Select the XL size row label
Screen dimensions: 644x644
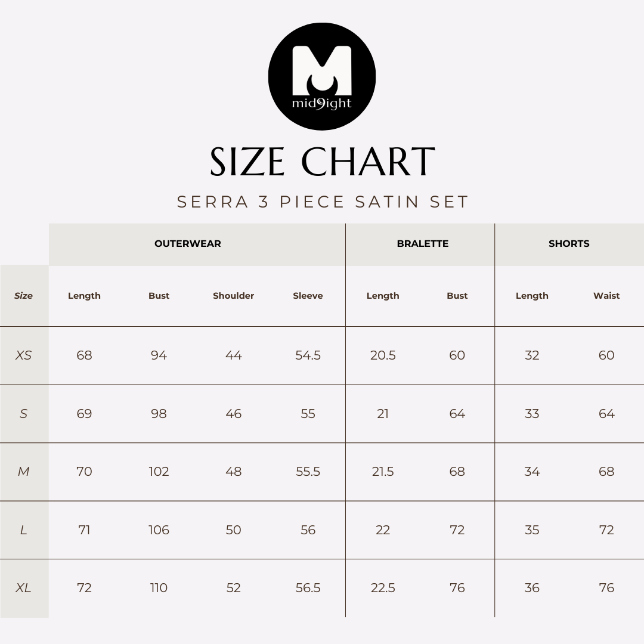point(24,588)
